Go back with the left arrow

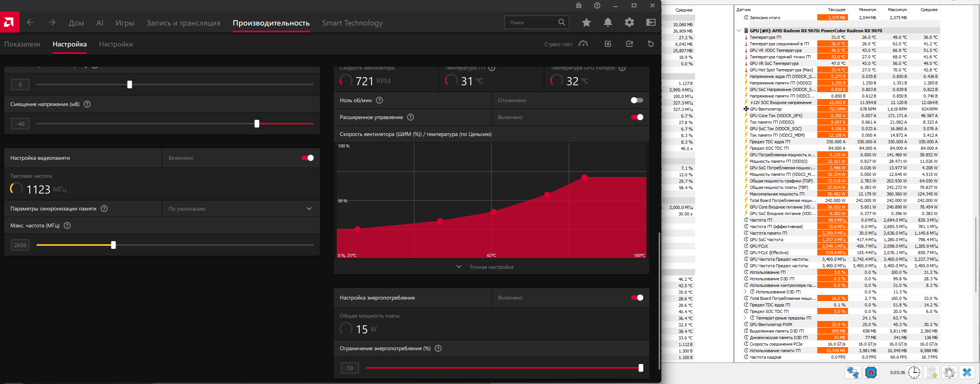[30, 23]
